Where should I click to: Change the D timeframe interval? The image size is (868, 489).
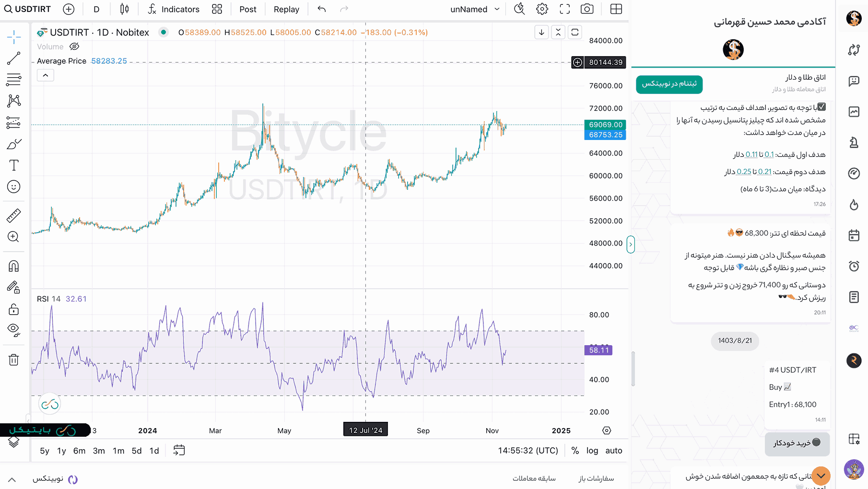[96, 9]
